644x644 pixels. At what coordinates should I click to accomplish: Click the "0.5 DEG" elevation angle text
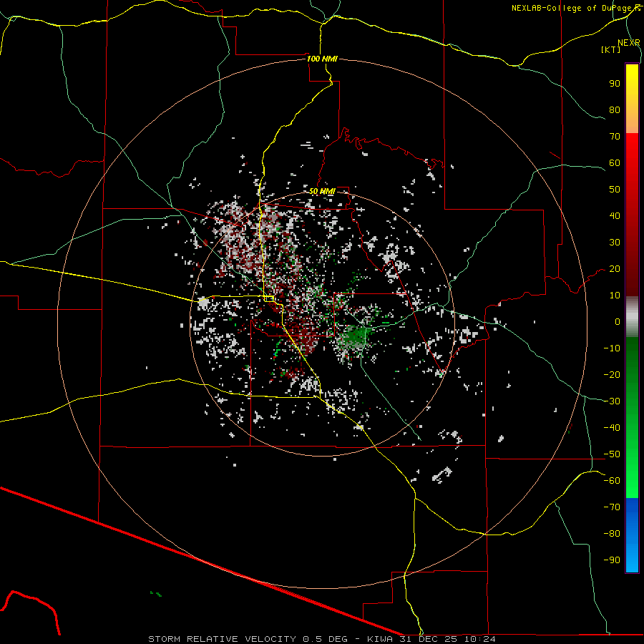click(x=326, y=639)
